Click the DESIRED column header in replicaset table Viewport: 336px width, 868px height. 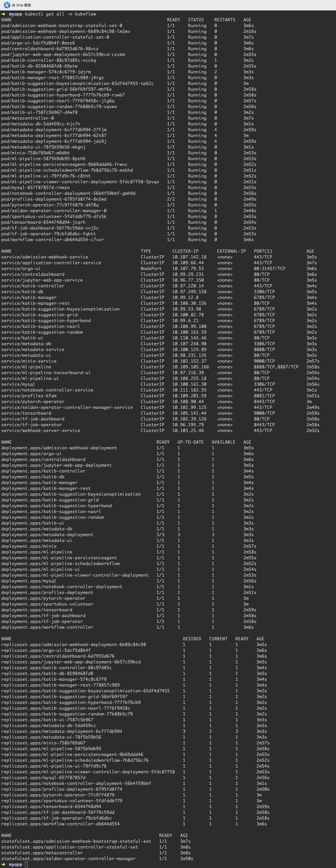192,639
